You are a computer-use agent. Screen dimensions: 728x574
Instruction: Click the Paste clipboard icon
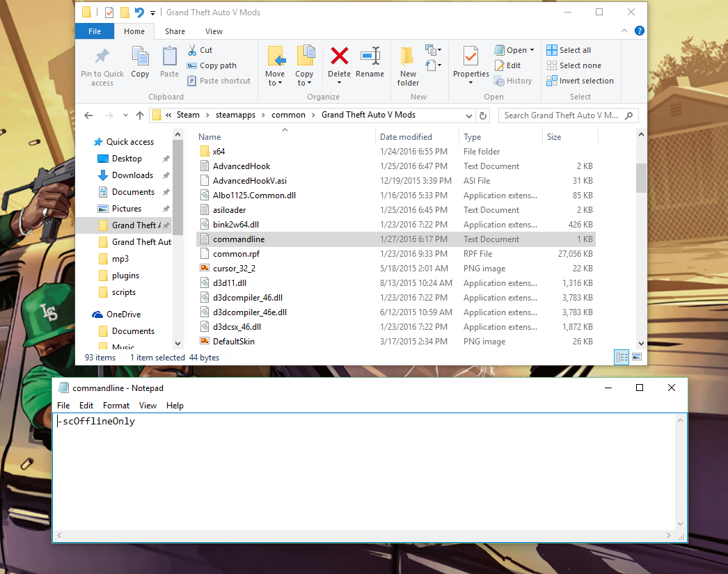tap(169, 56)
